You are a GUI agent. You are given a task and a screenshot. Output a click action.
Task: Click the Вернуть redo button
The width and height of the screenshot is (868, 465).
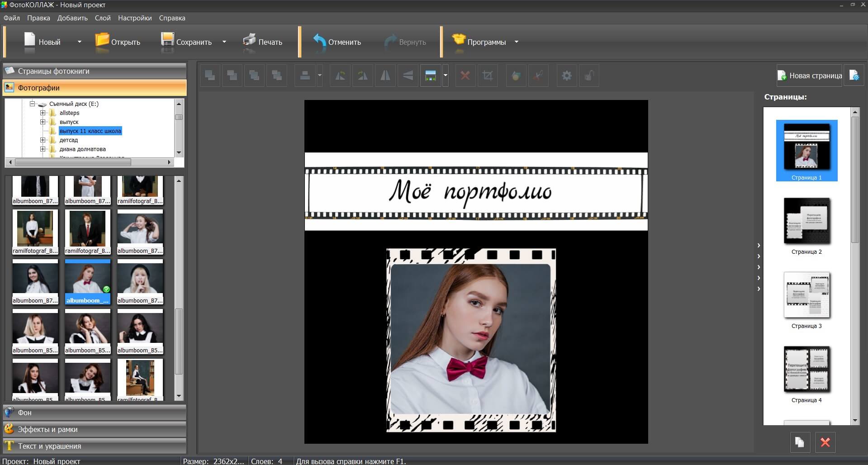click(405, 42)
